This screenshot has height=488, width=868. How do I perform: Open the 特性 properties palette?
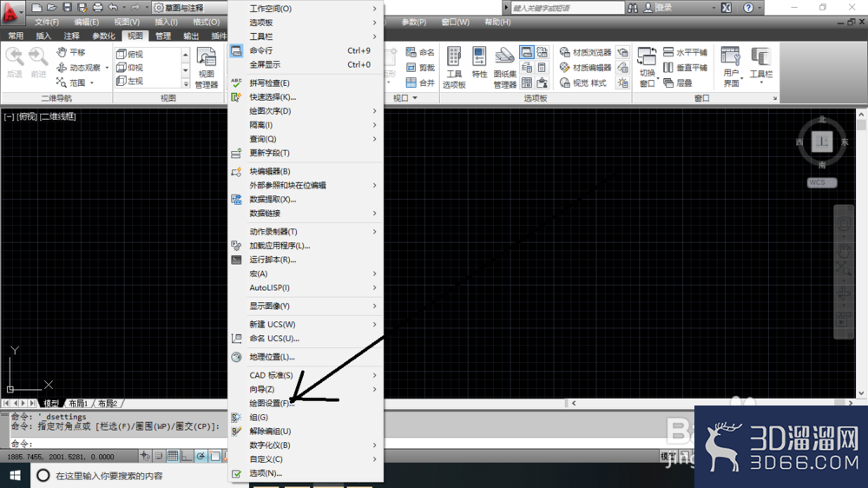(479, 63)
